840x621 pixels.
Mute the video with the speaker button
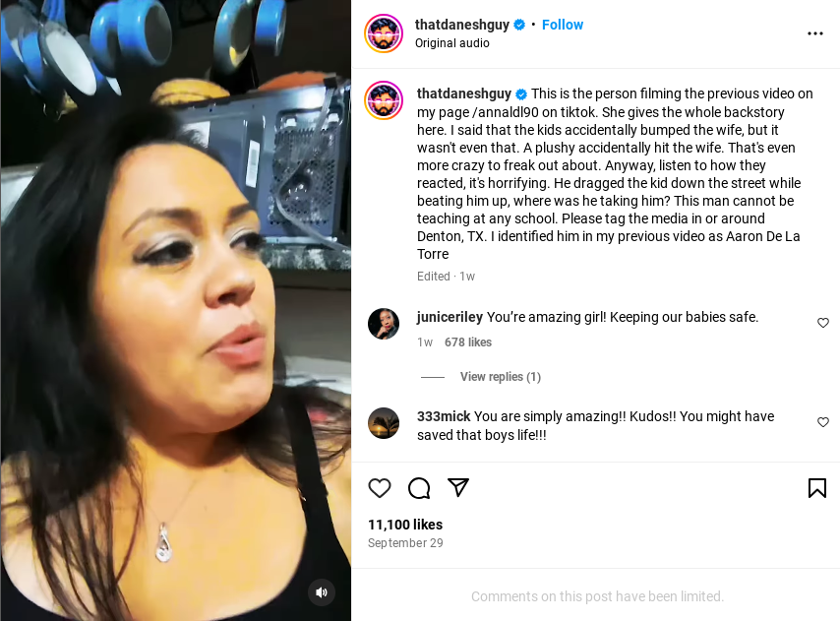coord(322,592)
